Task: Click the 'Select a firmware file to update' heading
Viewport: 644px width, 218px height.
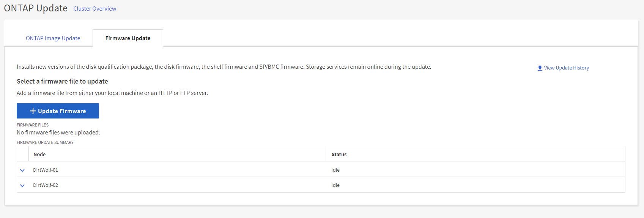Action: click(x=62, y=81)
